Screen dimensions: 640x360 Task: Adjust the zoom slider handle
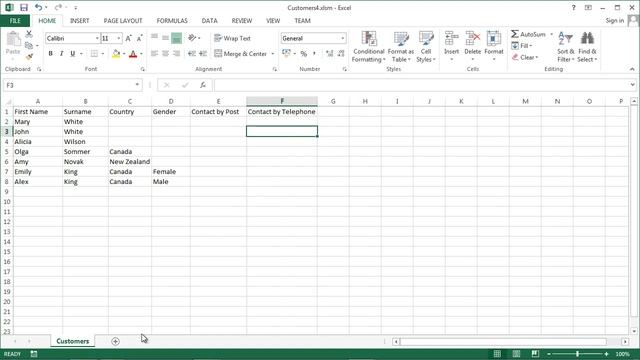pyautogui.click(x=578, y=354)
